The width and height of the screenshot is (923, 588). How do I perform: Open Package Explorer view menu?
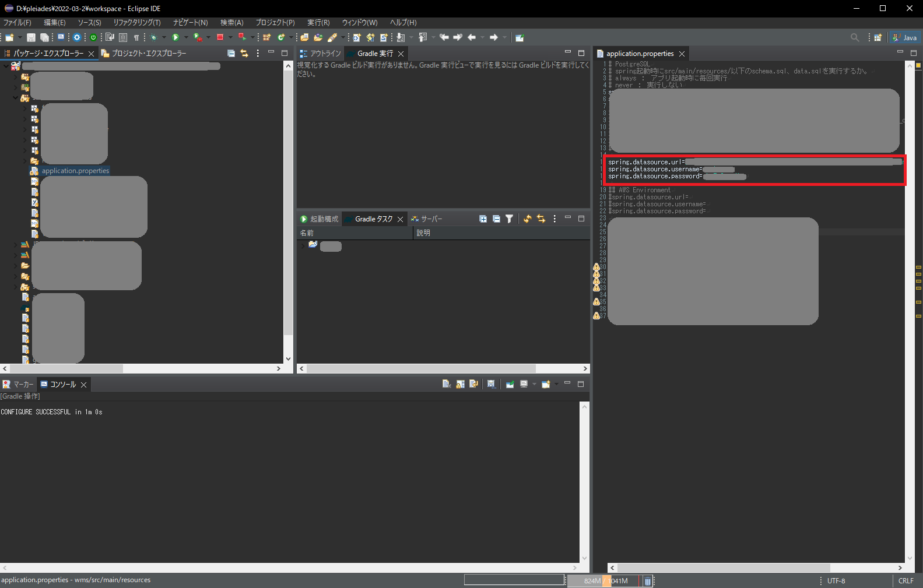(x=258, y=53)
